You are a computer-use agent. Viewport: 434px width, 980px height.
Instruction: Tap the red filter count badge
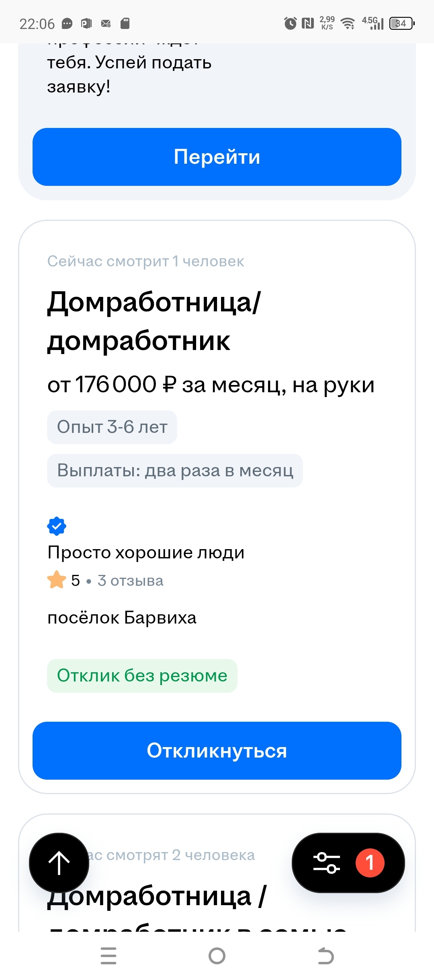pyautogui.click(x=370, y=863)
